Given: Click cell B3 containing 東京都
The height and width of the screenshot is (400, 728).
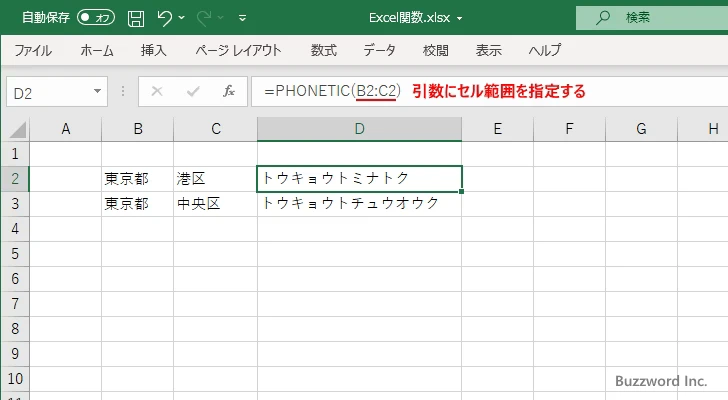Looking at the screenshot, I should point(137,204).
